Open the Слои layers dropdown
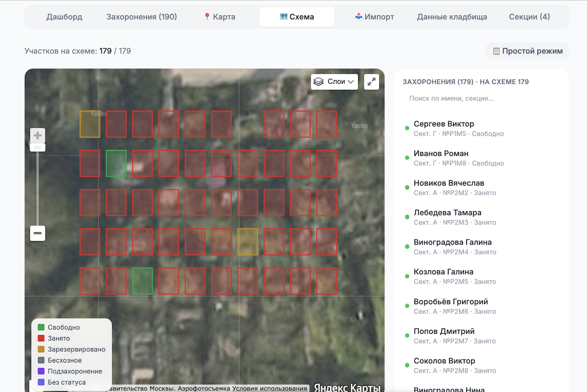The width and height of the screenshot is (587, 392). [x=334, y=82]
